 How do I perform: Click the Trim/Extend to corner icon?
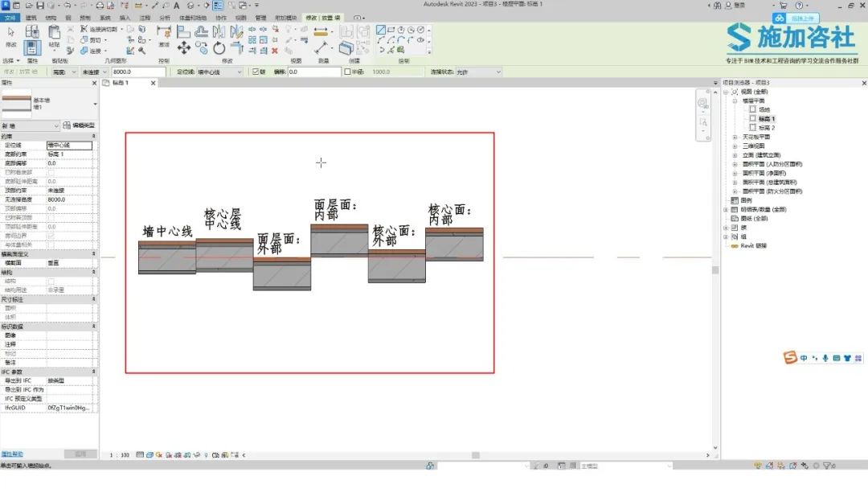237,48
